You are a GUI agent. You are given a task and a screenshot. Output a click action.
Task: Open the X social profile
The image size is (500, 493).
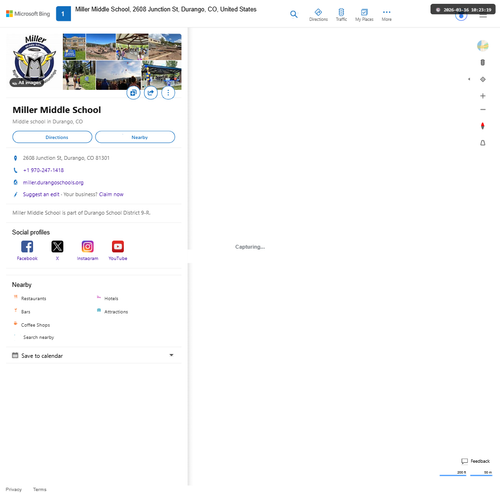(57, 250)
